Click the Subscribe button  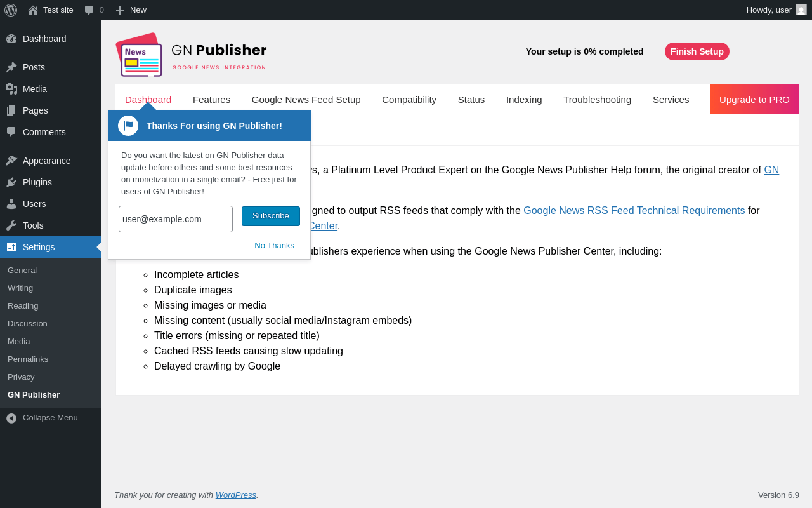click(271, 216)
